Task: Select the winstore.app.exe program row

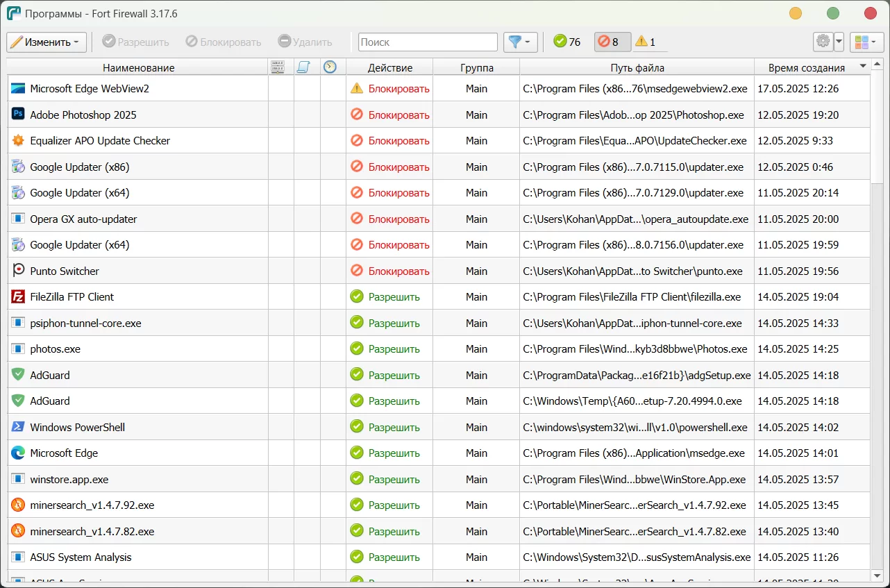Action: [439, 479]
